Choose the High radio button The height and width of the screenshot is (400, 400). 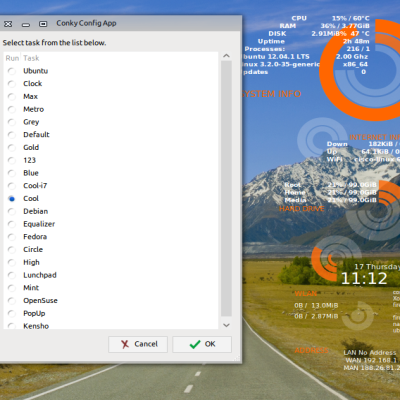12,262
